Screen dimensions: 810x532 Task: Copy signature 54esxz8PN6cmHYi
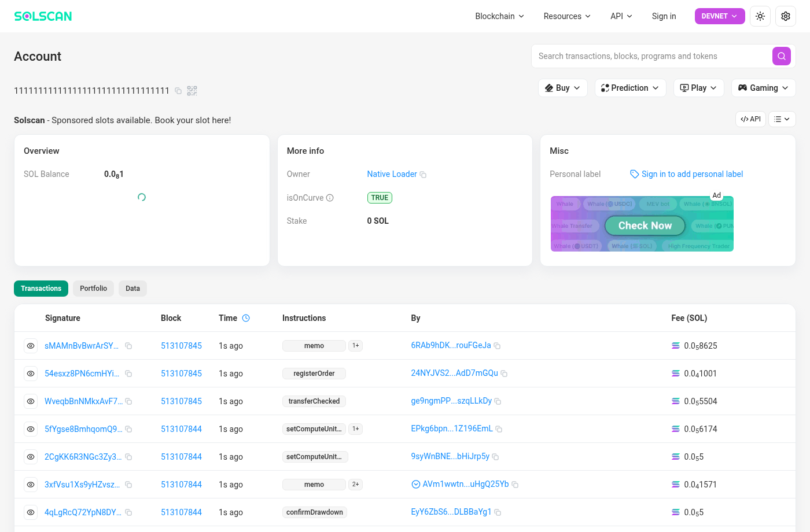click(128, 374)
